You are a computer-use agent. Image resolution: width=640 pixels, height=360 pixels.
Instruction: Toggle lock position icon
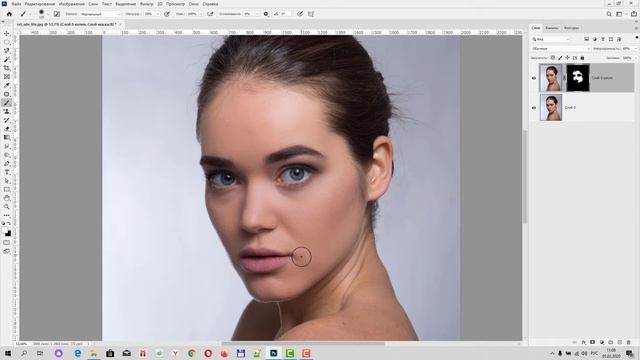567,58
